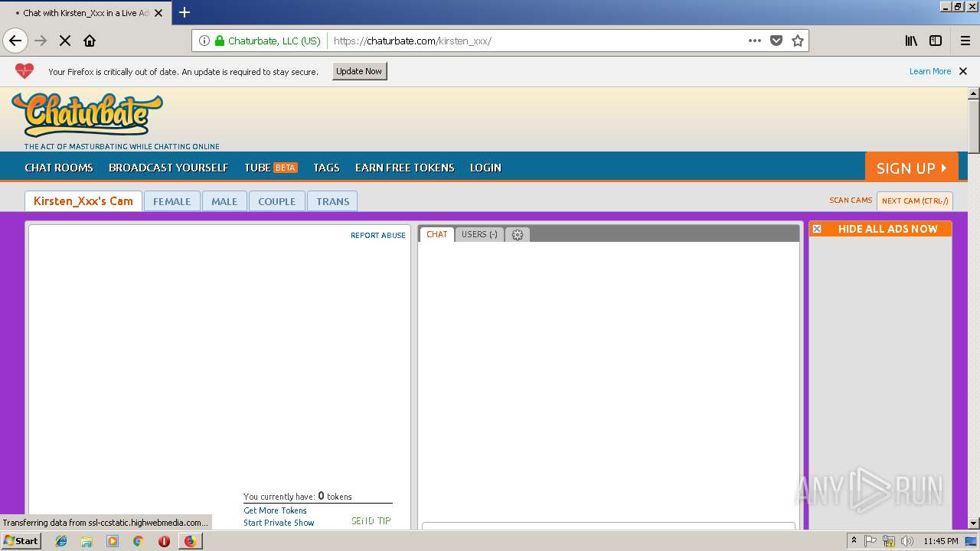Image resolution: width=980 pixels, height=551 pixels.
Task: Go back using the browser back arrow
Action: click(15, 41)
